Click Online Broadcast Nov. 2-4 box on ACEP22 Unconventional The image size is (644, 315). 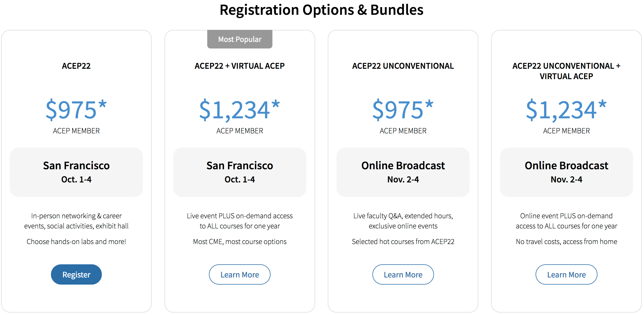pyautogui.click(x=403, y=172)
